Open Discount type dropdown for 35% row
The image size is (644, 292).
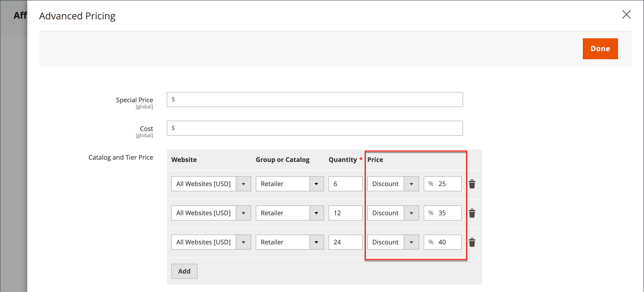[393, 213]
